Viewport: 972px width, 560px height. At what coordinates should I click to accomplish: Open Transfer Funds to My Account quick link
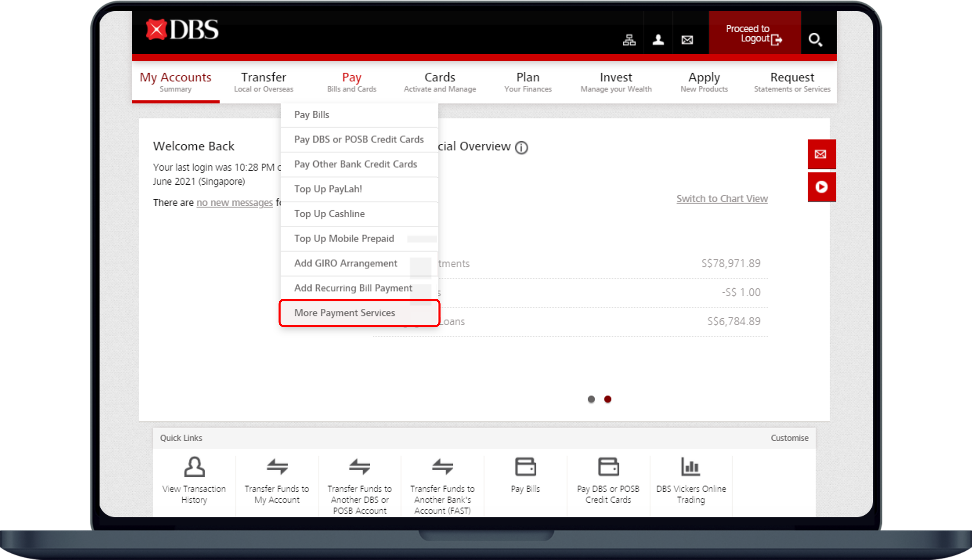click(x=277, y=481)
